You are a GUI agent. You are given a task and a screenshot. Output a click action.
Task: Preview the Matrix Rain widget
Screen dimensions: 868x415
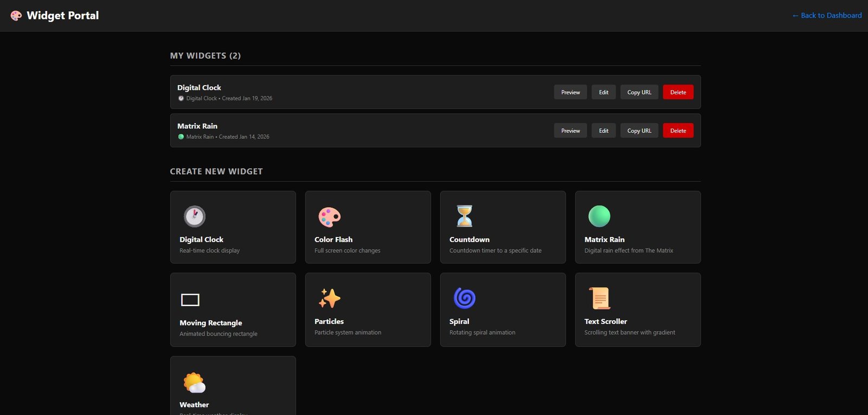pyautogui.click(x=570, y=131)
